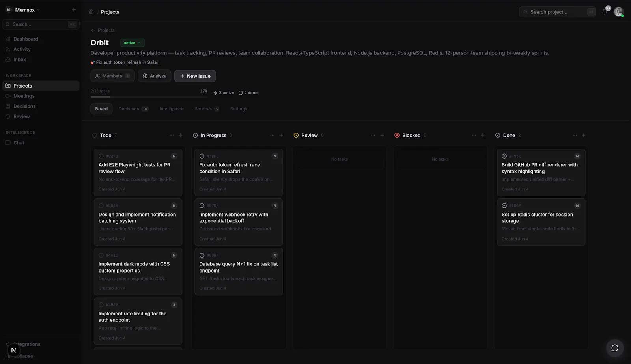Add a task to Blocked column
This screenshot has width=631, height=364.
483,135
